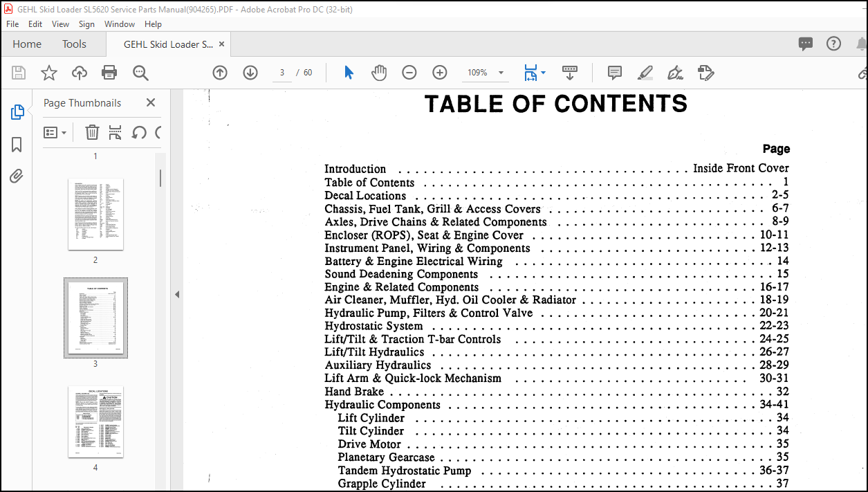This screenshot has height=492, width=868.
Task: Open the Help question mark icon
Action: [834, 44]
